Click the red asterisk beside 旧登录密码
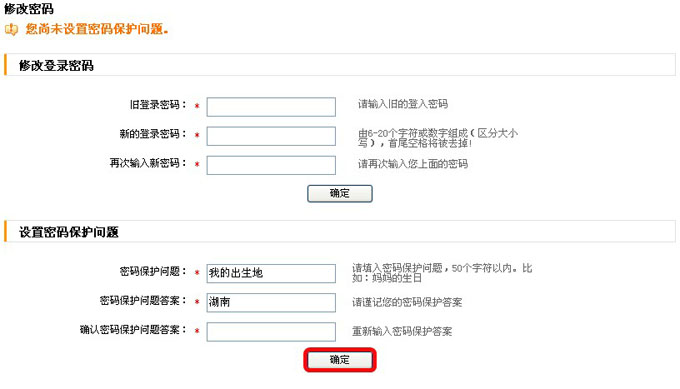This screenshot has height=389, width=680. 197,105
